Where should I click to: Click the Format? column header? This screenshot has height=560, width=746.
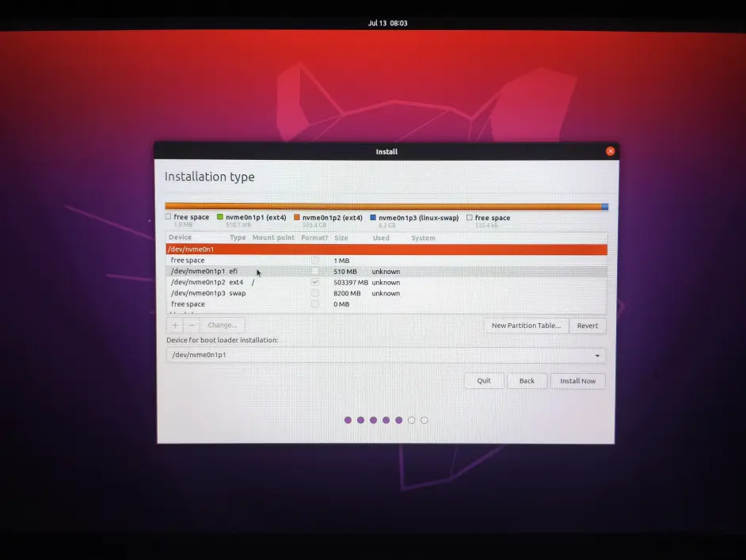click(314, 238)
